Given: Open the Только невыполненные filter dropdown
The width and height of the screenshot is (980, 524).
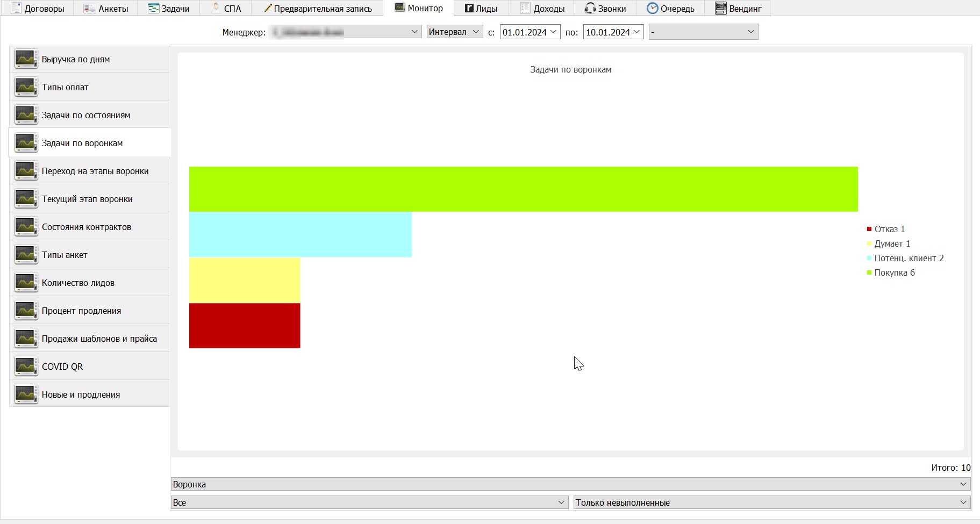Looking at the screenshot, I should point(772,503).
